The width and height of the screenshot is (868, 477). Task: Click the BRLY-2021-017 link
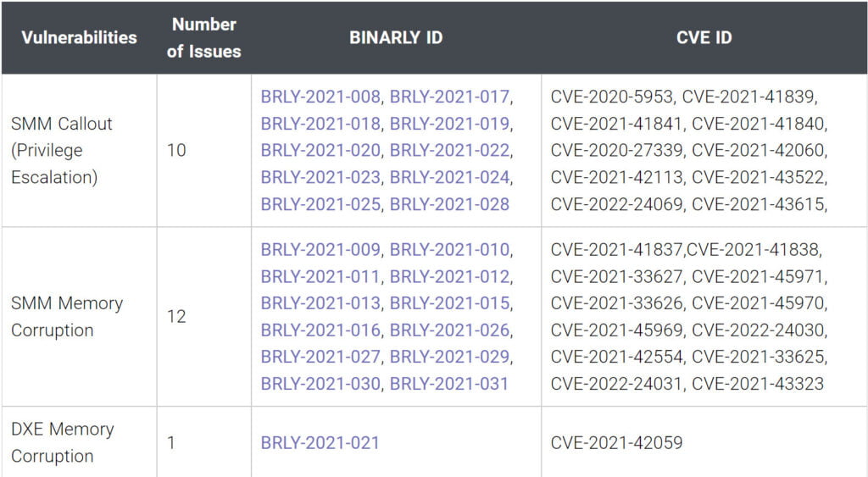click(449, 97)
